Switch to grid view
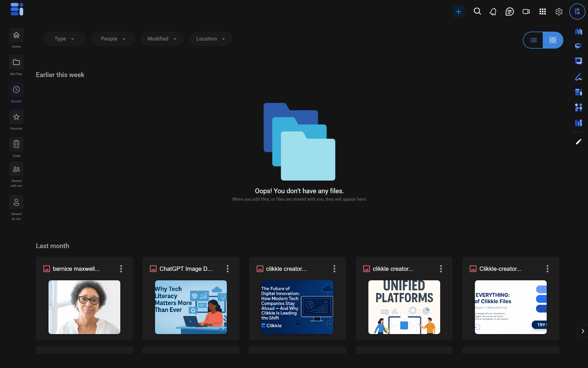The width and height of the screenshot is (588, 368). pos(553,40)
